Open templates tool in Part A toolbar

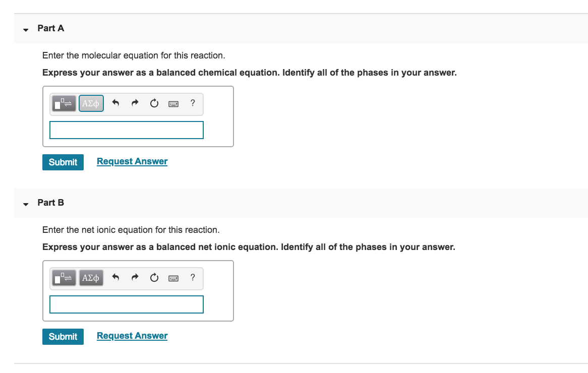point(64,103)
